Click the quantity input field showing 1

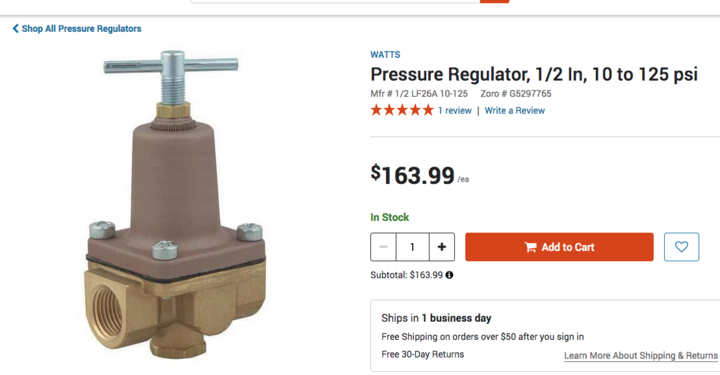click(x=412, y=247)
